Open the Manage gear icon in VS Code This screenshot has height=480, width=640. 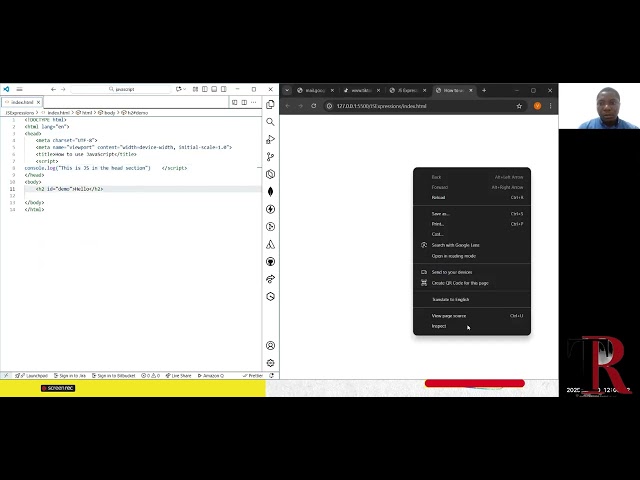tap(270, 363)
